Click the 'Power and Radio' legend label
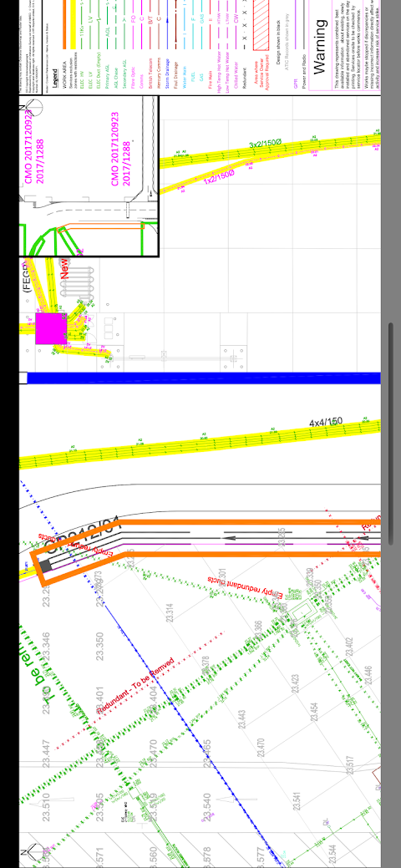The image size is (401, 868). (x=305, y=70)
